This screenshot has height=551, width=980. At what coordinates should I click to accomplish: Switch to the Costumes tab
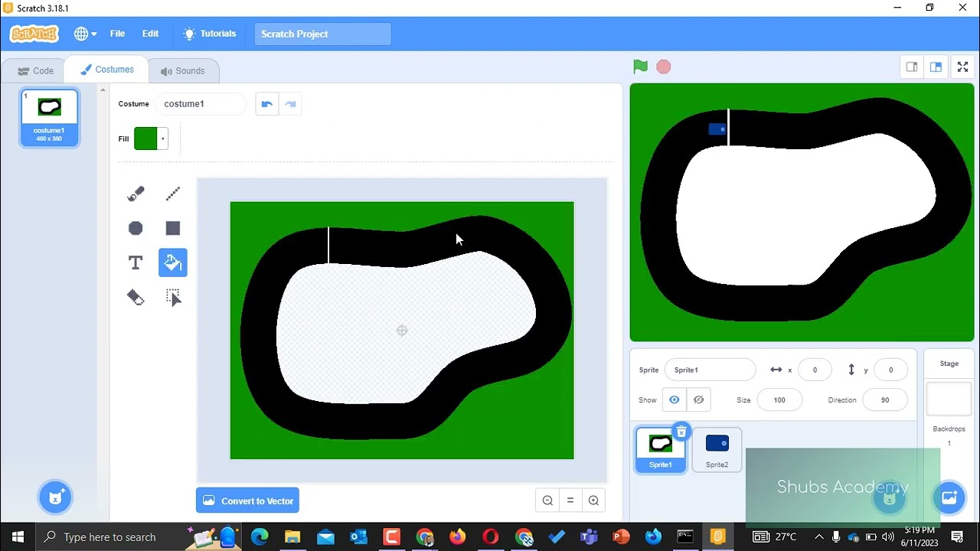107,70
